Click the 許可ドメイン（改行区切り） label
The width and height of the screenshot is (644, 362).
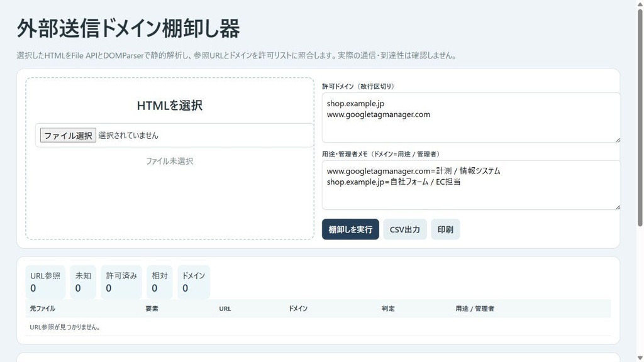point(358,87)
